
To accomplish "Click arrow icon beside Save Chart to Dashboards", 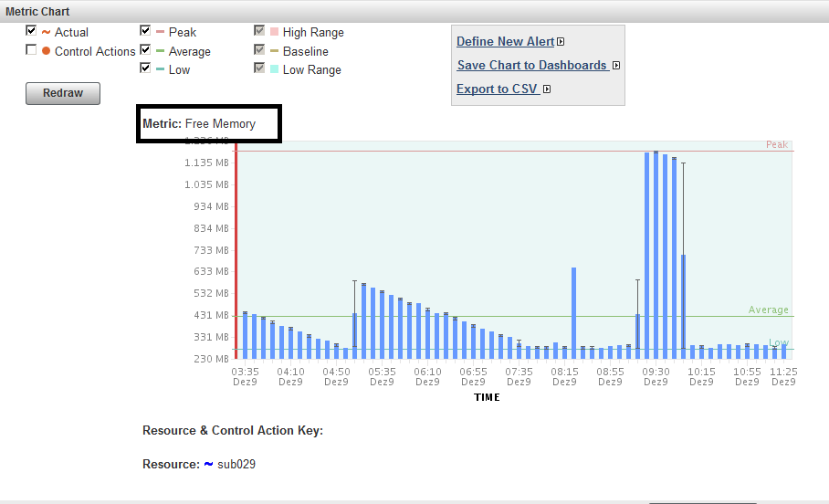I will [616, 66].
